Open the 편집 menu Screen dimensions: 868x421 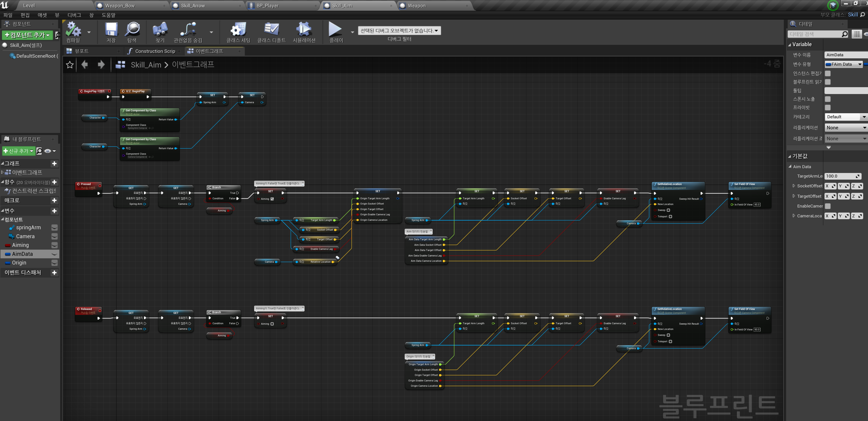tap(25, 15)
